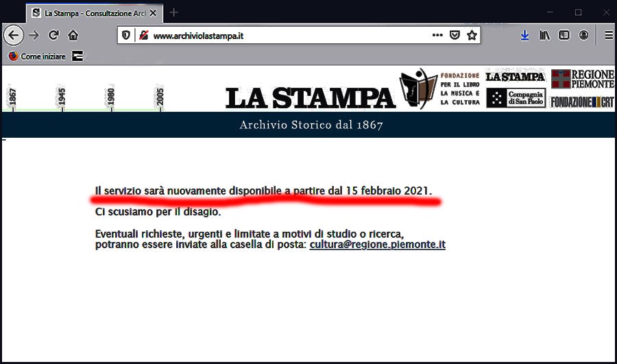This screenshot has height=364, width=617.
Task: Open the Firefox account avatar icon
Action: point(583,36)
